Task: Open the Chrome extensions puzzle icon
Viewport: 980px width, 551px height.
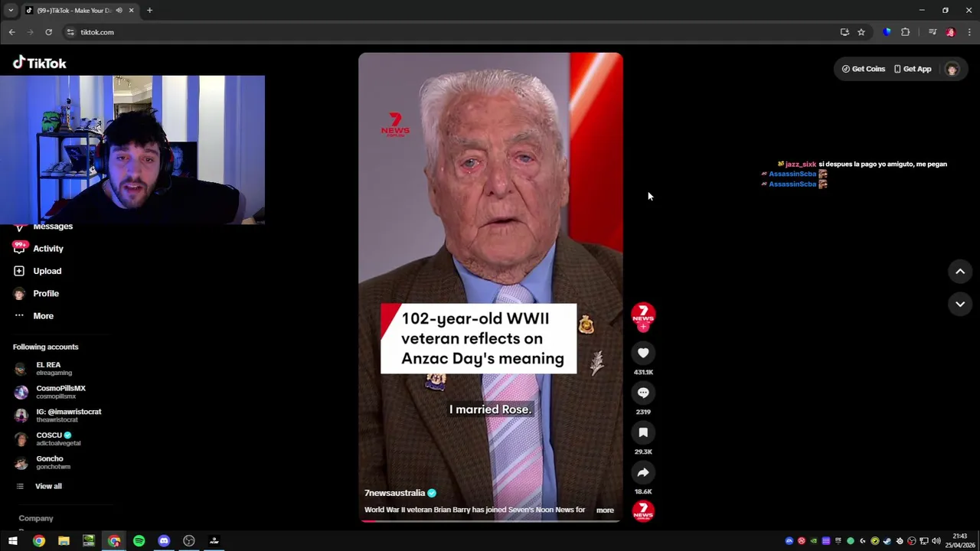Action: click(x=906, y=32)
